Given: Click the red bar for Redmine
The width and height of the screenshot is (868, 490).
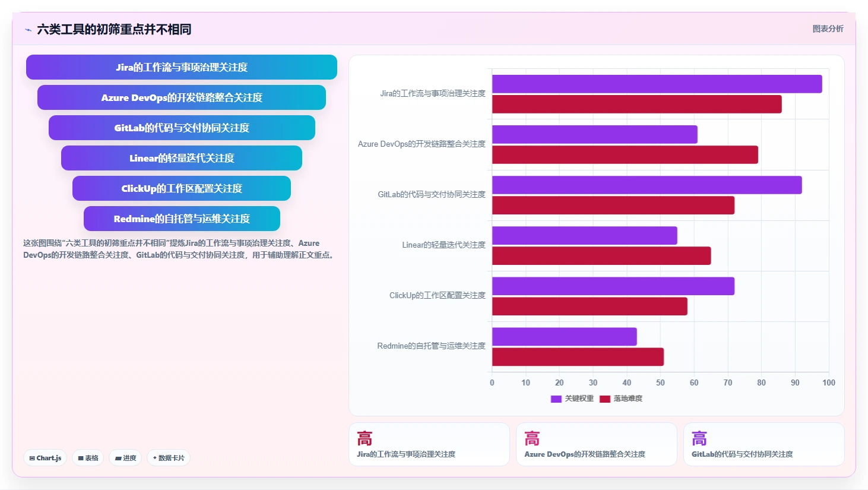Looking at the screenshot, I should tap(578, 356).
